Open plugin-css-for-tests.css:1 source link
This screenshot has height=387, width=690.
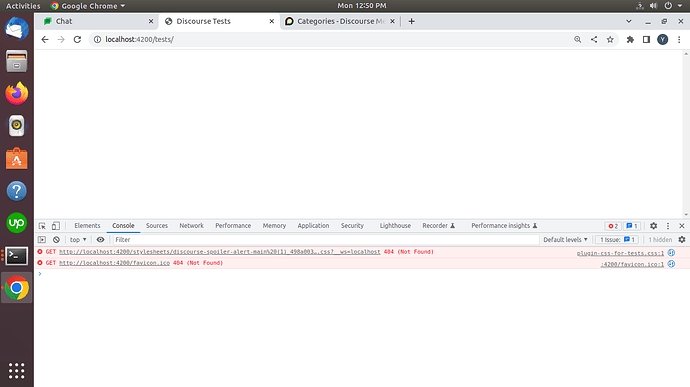[620, 253]
